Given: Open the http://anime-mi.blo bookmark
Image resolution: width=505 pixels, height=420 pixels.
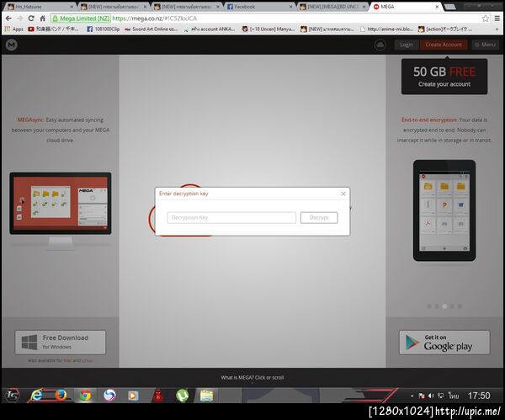Looking at the screenshot, I should [x=386, y=29].
